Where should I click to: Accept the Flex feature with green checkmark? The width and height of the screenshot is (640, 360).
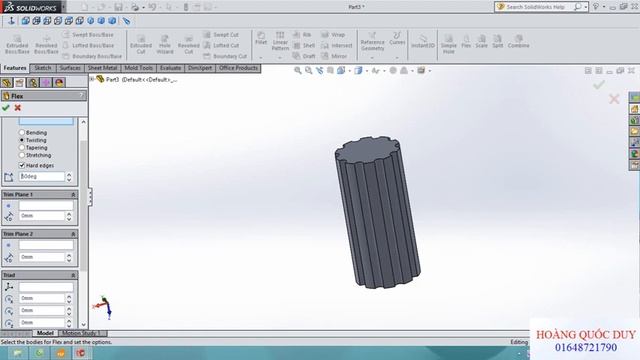6,108
